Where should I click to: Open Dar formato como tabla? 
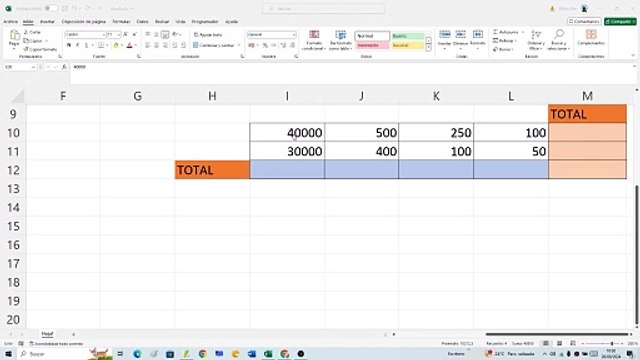(x=340, y=40)
